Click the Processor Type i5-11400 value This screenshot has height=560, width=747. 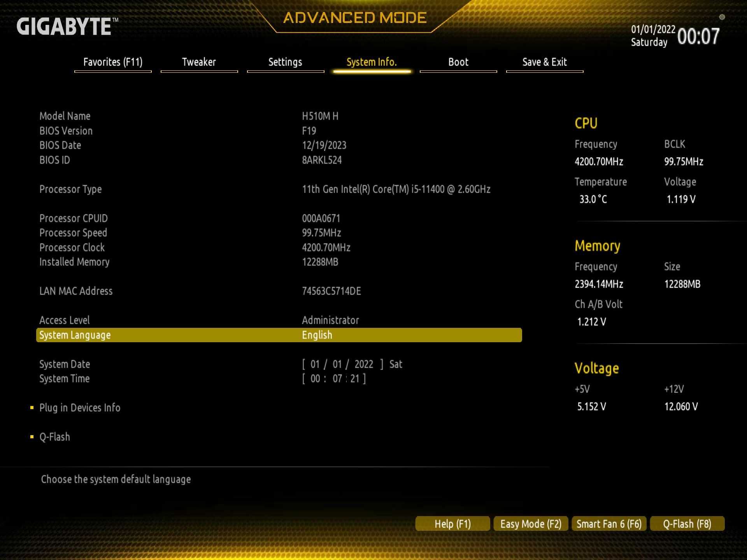tap(396, 189)
